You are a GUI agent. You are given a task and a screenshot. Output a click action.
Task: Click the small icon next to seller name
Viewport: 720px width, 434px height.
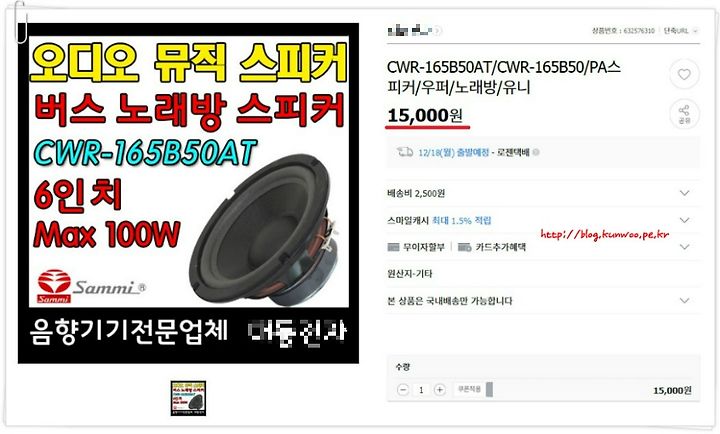click(438, 31)
